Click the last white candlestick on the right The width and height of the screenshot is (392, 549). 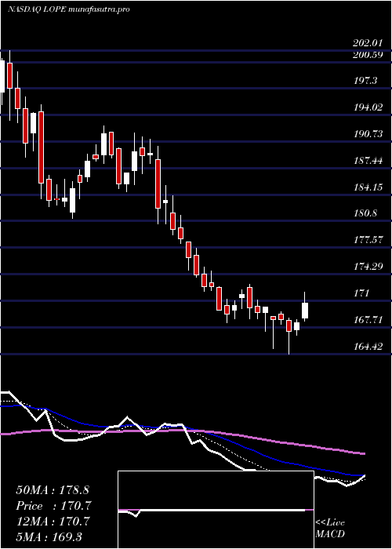point(305,311)
